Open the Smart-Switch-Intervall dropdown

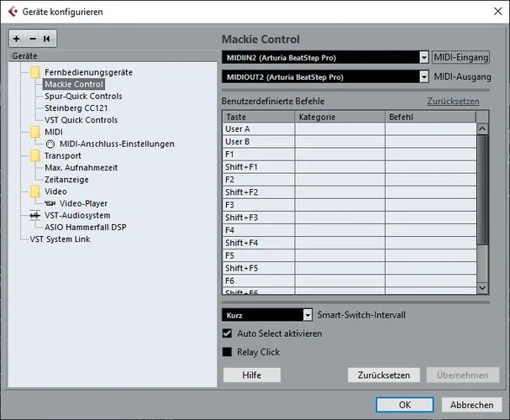point(308,315)
